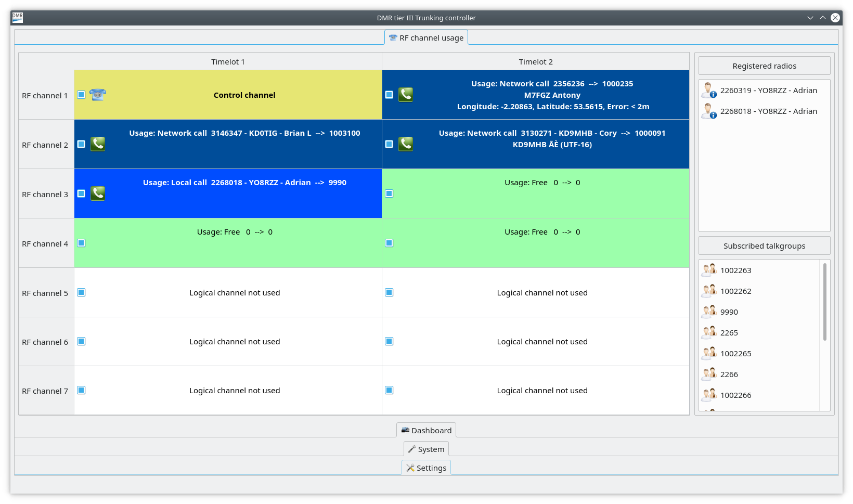853x504 pixels.
Task: Click the Timelot 2 column header
Action: [536, 62]
